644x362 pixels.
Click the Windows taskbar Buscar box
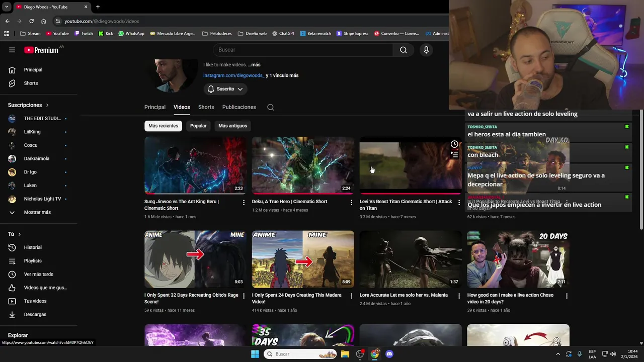coord(300,354)
